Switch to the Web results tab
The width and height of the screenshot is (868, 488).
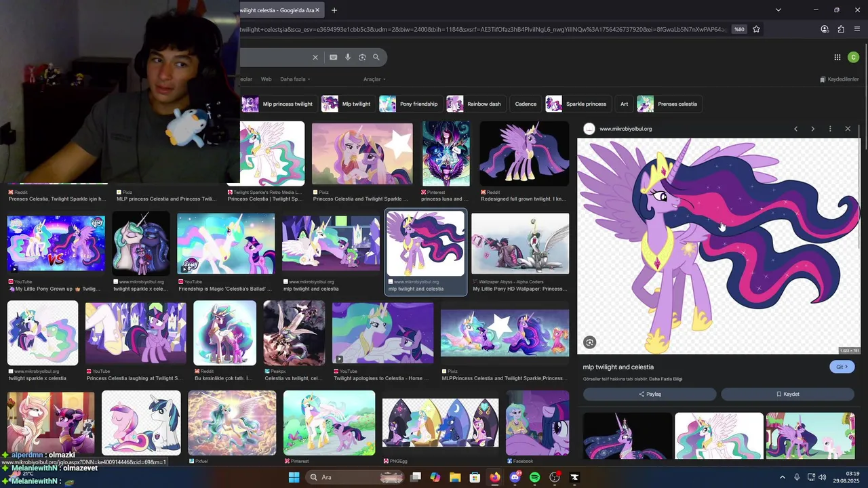[x=266, y=79]
